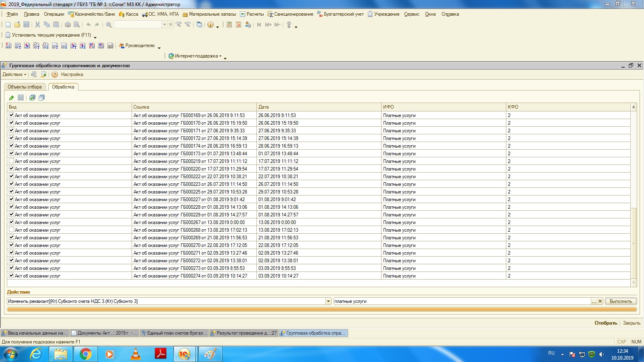Open the Paint app from taskbar
Viewport: 644px width, 362px height.
pos(210,354)
